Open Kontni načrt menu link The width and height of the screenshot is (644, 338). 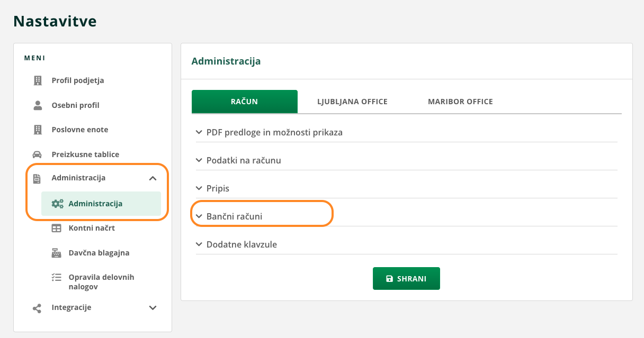92,228
